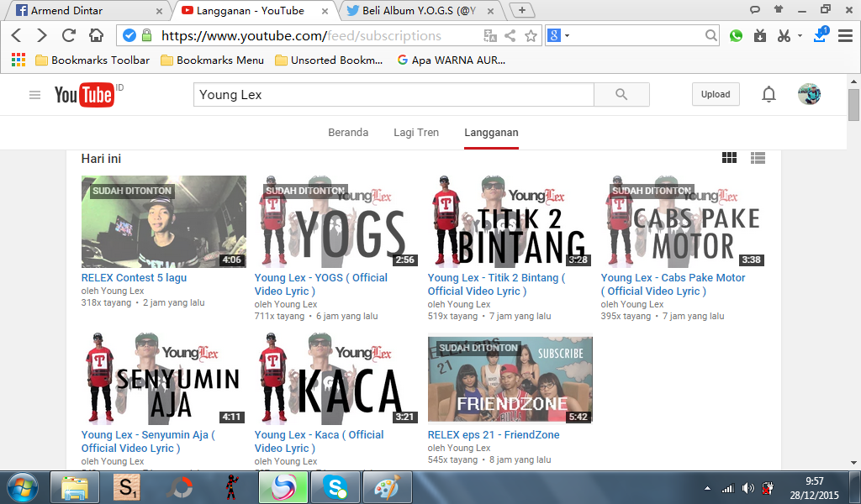The height and width of the screenshot is (504, 861).
Task: Open RELEX eps 21 - FriendZone title link
Action: click(494, 435)
